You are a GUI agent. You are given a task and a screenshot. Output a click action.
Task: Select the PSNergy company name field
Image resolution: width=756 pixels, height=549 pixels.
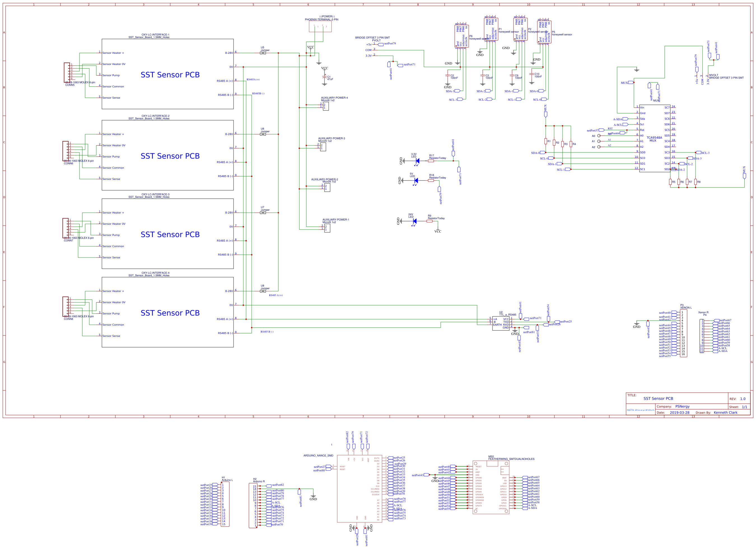click(682, 406)
